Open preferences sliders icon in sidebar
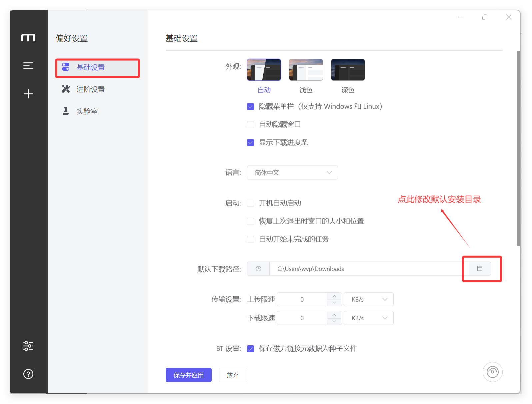 pos(28,346)
